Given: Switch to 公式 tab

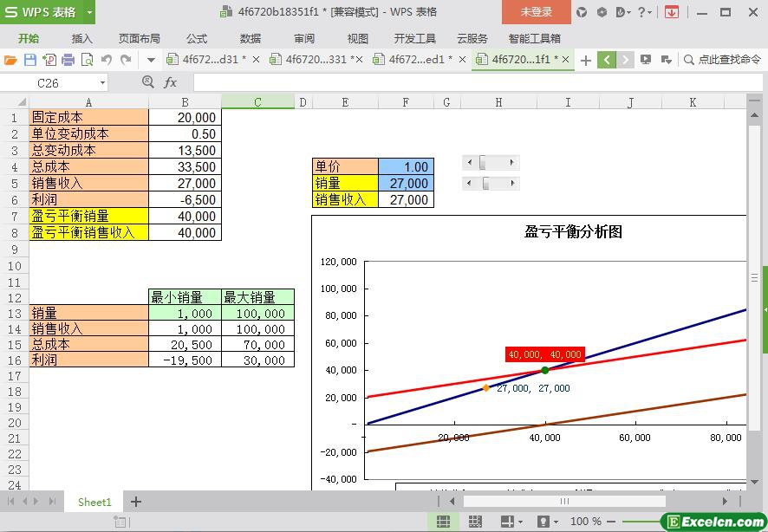Looking at the screenshot, I should point(197,39).
